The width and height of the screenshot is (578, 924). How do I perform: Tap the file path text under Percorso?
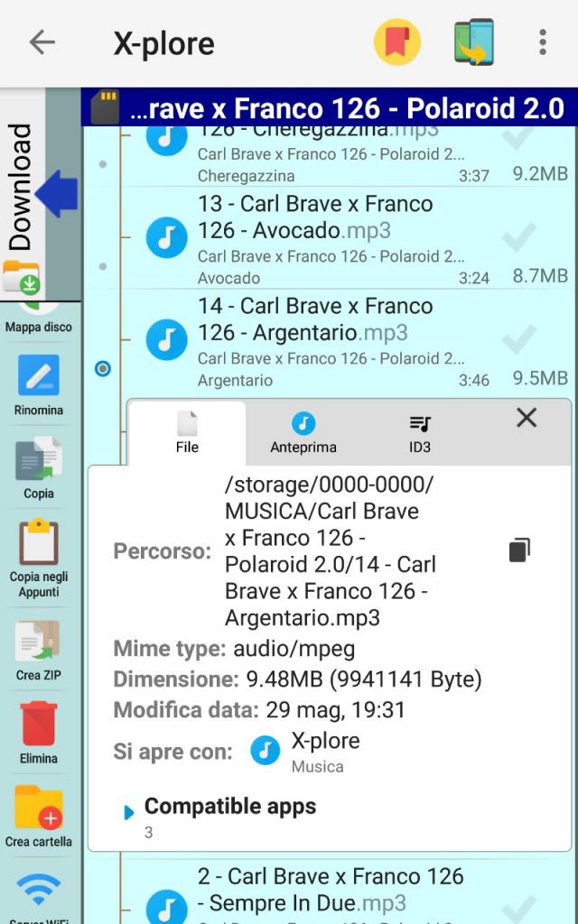tap(331, 551)
